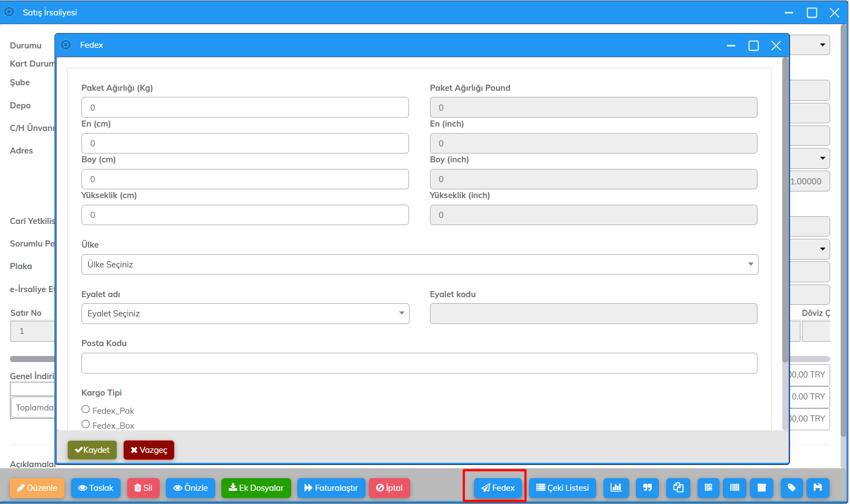Maximize the Satış İrsaliyesi window
The width and height of the screenshot is (850, 504).
pyautogui.click(x=812, y=13)
